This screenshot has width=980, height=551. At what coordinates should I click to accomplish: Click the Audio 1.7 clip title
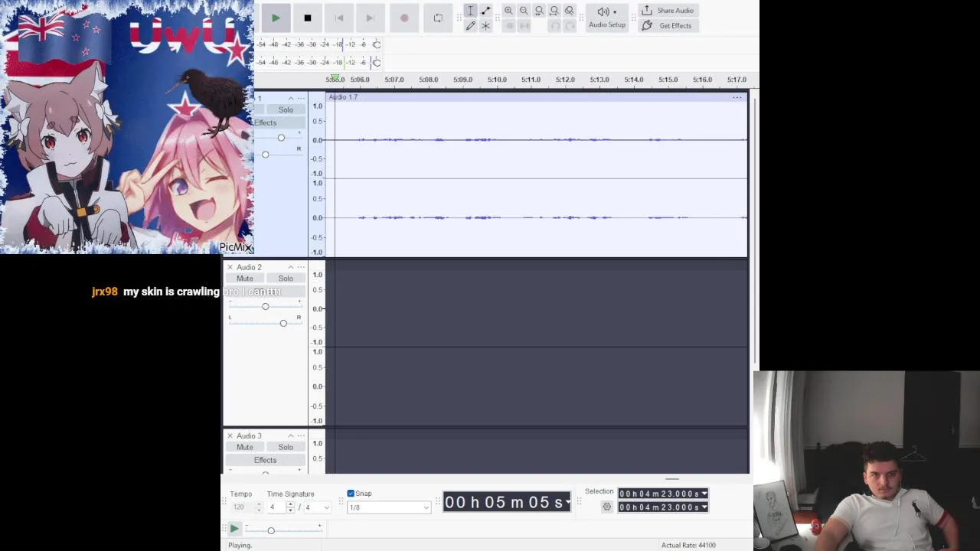[343, 97]
